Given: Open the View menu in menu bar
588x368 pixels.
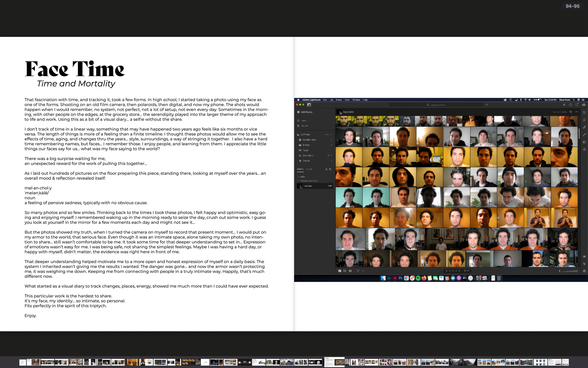Looking at the screenshot, I should point(347,100).
